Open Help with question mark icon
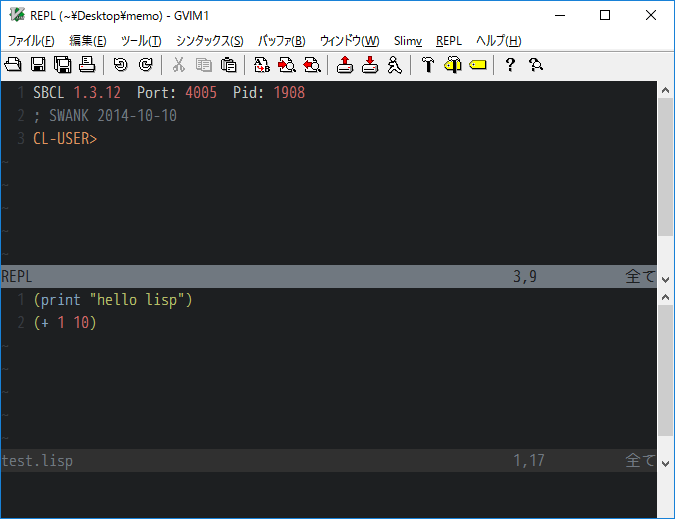 (510, 65)
